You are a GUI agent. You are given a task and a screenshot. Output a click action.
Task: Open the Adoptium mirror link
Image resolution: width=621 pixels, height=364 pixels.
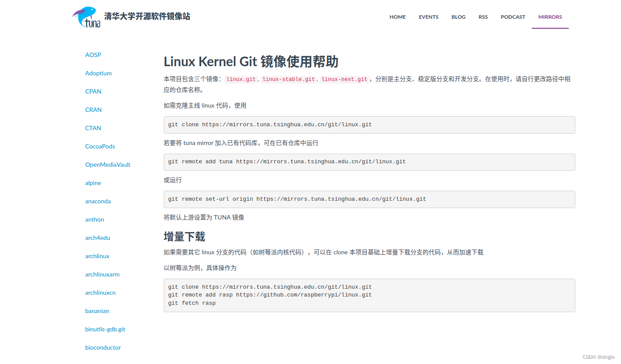coord(98,73)
